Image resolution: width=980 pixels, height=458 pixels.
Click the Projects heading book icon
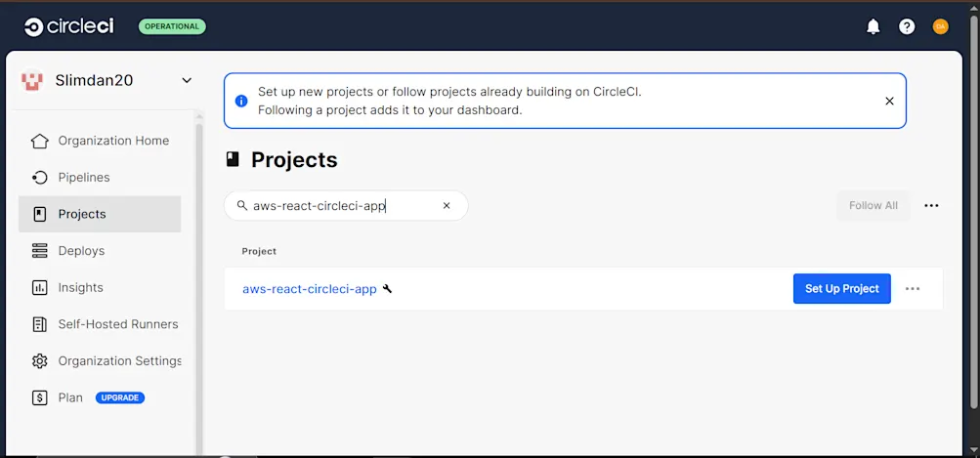(x=233, y=159)
